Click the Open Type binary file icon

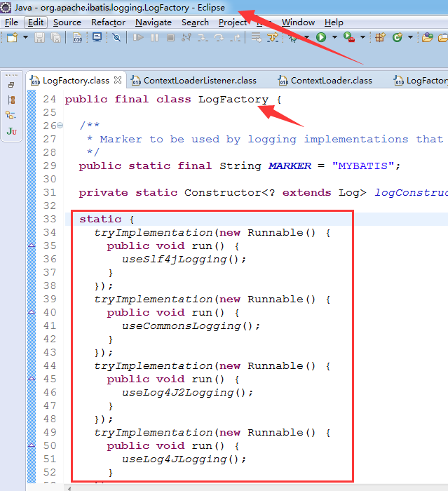coord(77,38)
